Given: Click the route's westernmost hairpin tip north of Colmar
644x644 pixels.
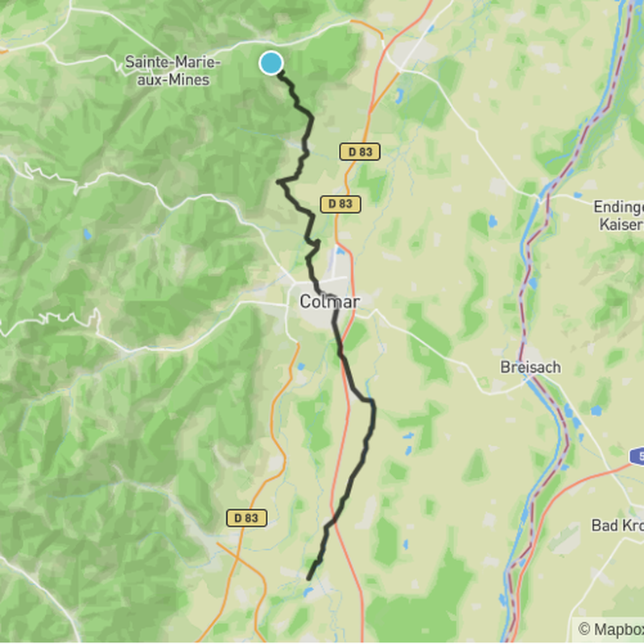Looking at the screenshot, I should (x=279, y=182).
